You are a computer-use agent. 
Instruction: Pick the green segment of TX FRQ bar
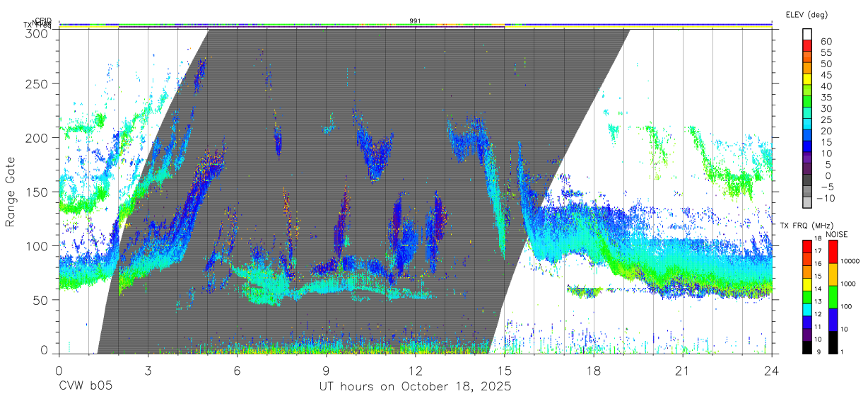[x=807, y=296]
